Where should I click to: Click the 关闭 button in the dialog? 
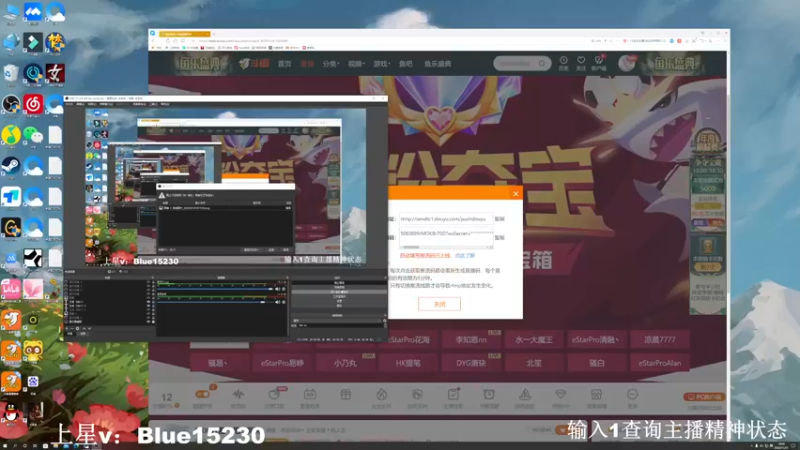(x=439, y=304)
